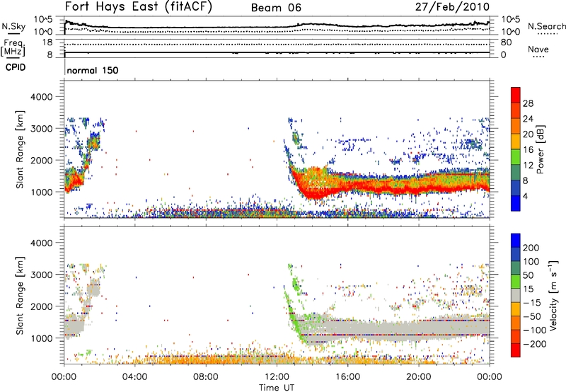Click the bright blue bottom segment of the power color bar
Screen dimensions: 566x392
click(x=516, y=203)
